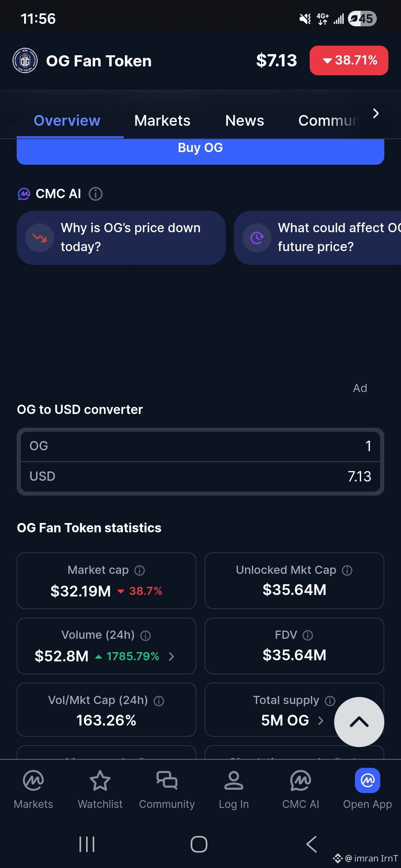Screen dimensions: 401x868
Task: Open Community chat icon in bottom bar
Action: [x=167, y=780]
